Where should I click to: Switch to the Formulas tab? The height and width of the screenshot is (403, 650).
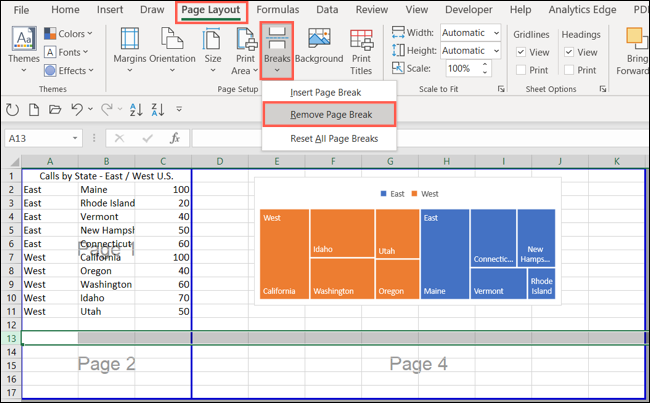click(278, 10)
